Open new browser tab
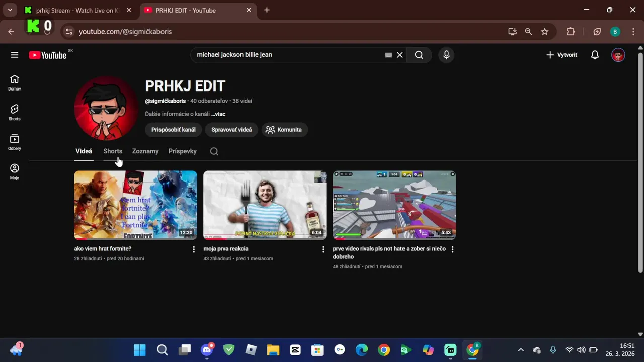 pos(267,10)
